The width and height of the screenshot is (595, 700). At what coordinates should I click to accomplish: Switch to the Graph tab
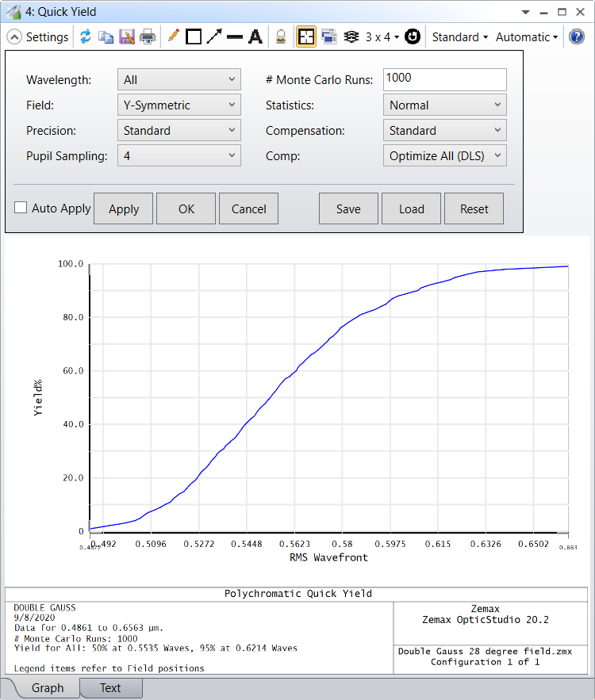tap(48, 687)
